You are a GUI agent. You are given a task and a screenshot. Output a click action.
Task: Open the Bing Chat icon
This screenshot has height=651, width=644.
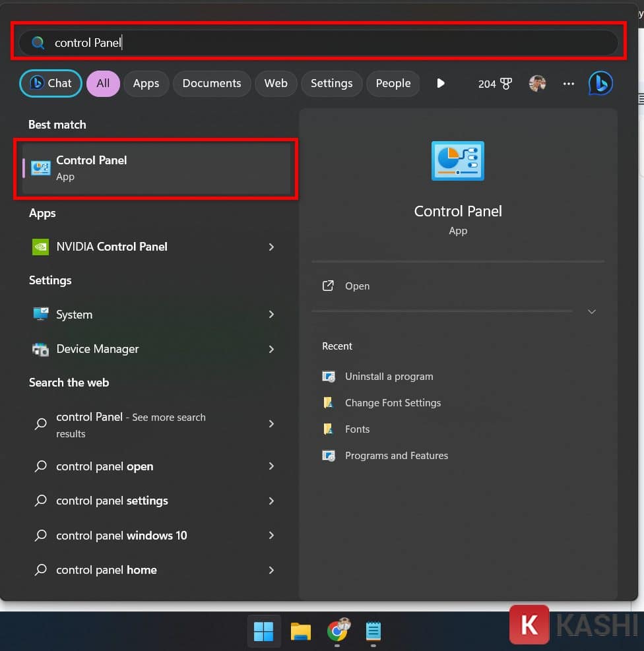[x=600, y=83]
